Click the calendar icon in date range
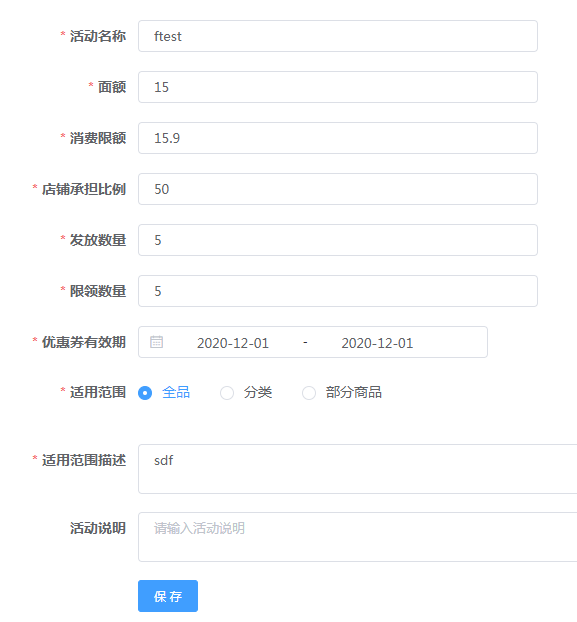This screenshot has height=622, width=577. pos(156,342)
